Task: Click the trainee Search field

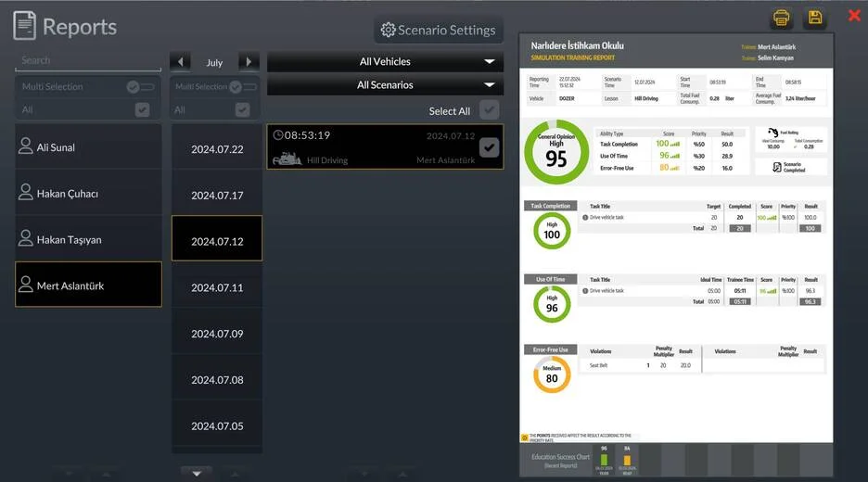Action: pos(87,60)
